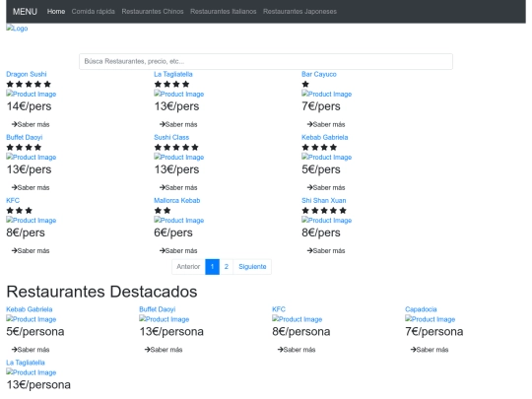Click Saber más under KFC 8€/pers

tap(31, 251)
